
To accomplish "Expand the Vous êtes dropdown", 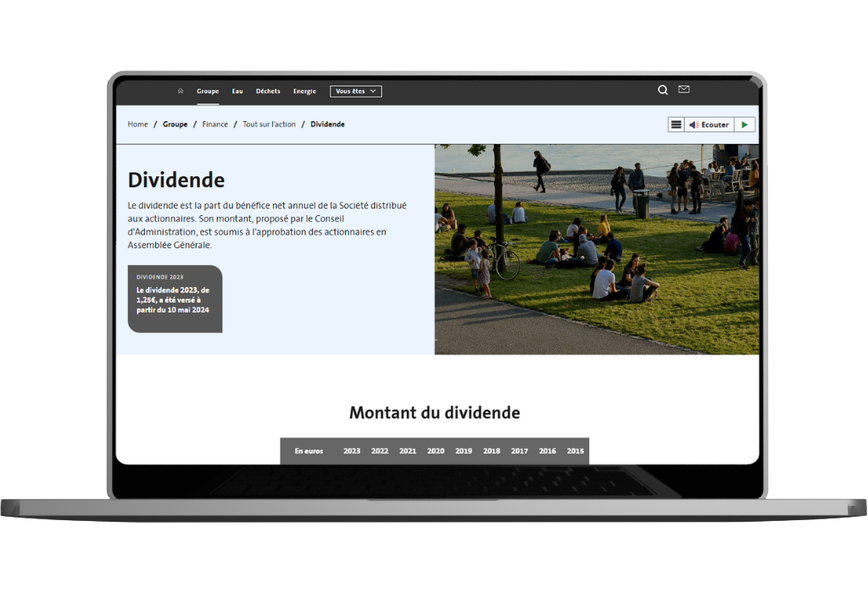I will click(x=355, y=91).
